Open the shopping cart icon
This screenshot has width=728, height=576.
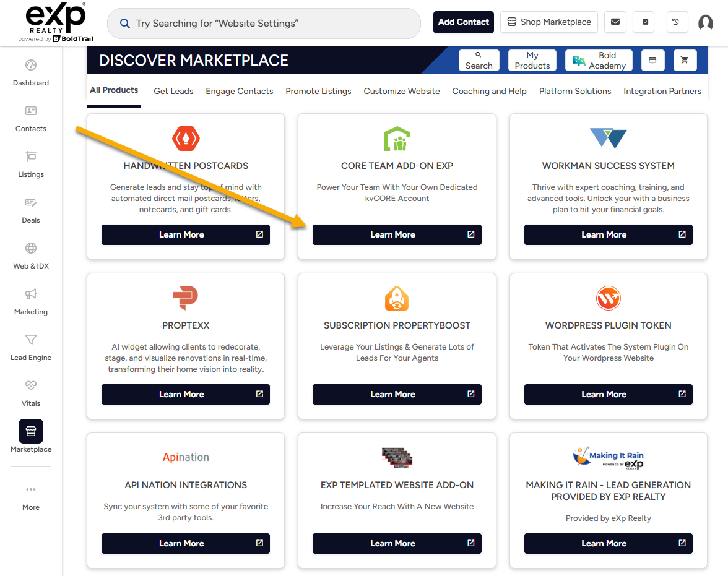pyautogui.click(x=685, y=60)
